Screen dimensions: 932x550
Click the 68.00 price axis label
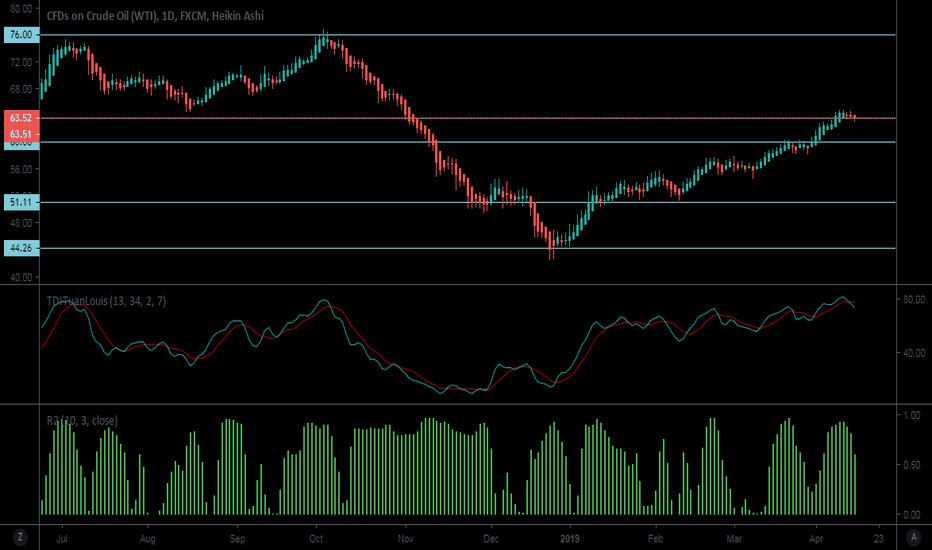(21, 89)
